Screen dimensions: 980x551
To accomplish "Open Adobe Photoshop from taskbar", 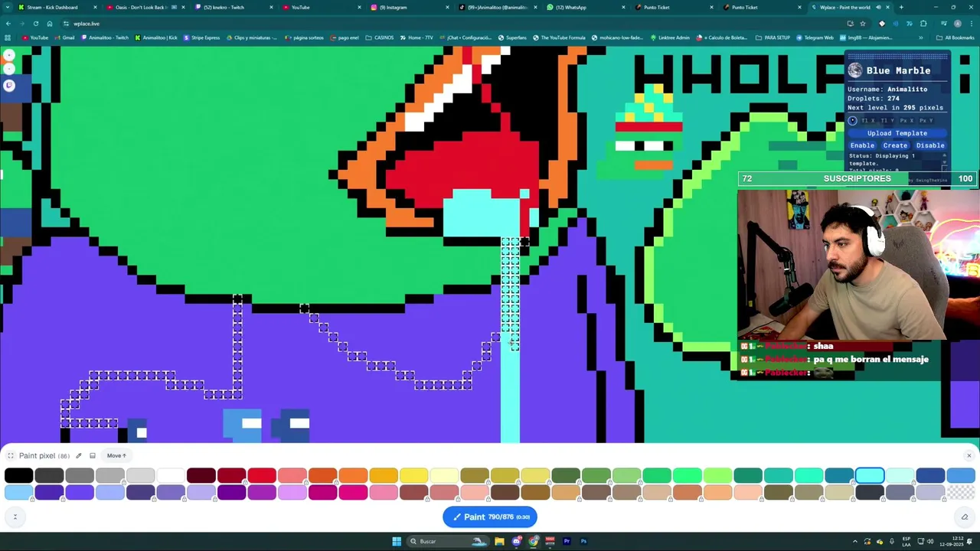I will pos(583,541).
